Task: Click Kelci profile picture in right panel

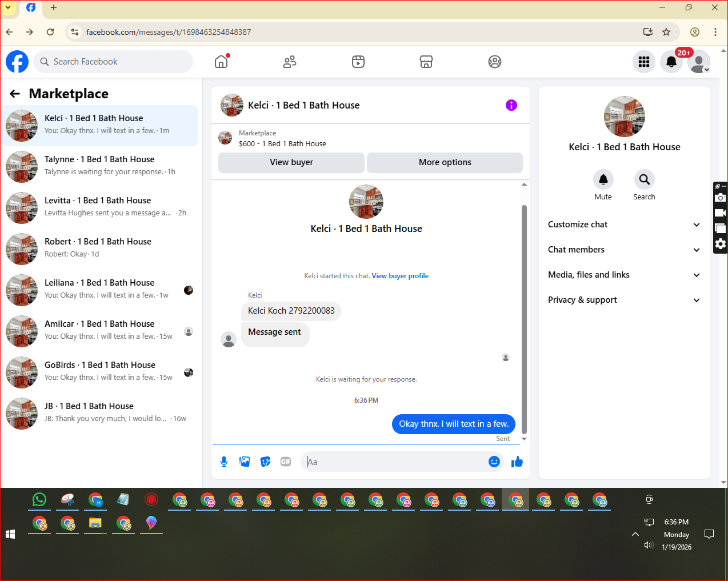Action: point(625,117)
